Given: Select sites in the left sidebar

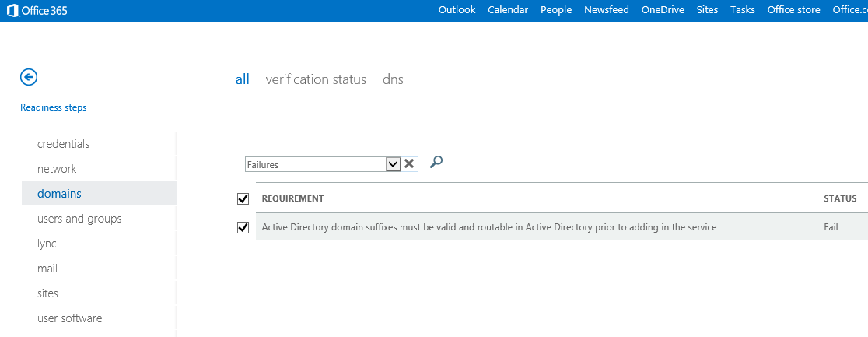Looking at the screenshot, I should coord(47,293).
